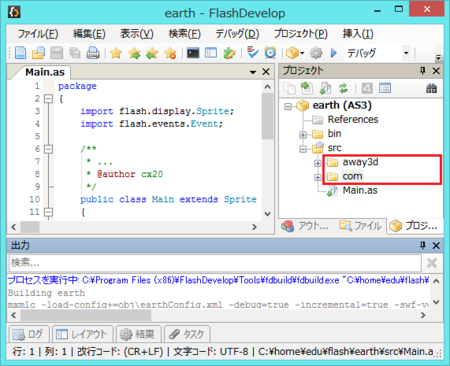Screen dimensions: 450x366
Task: Click the output 検索... search field
Action: 215,263
